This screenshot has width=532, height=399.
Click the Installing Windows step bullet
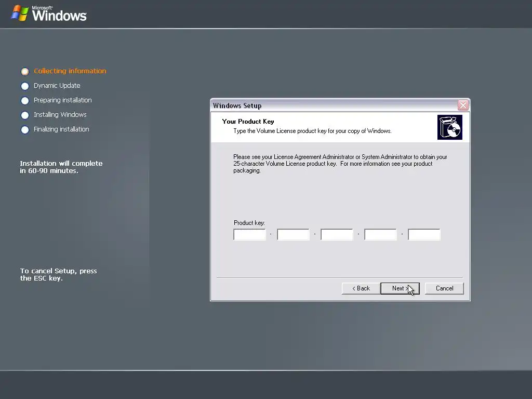click(x=25, y=115)
